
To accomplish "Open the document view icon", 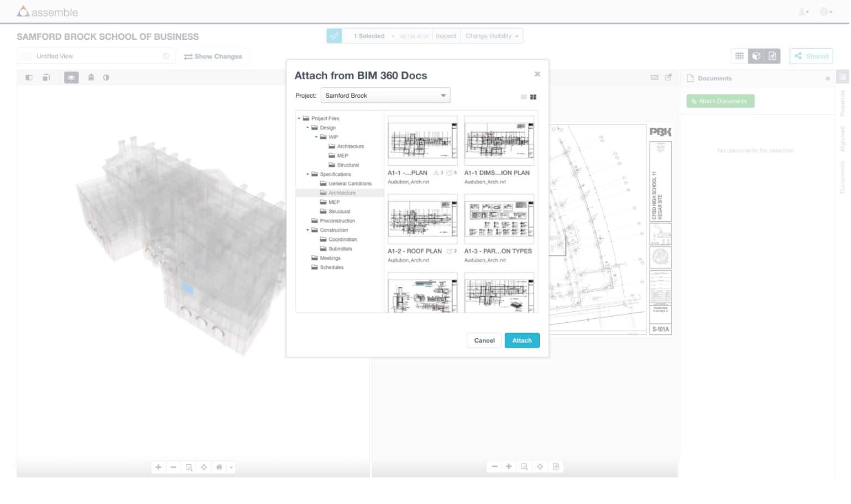I will 772,55.
